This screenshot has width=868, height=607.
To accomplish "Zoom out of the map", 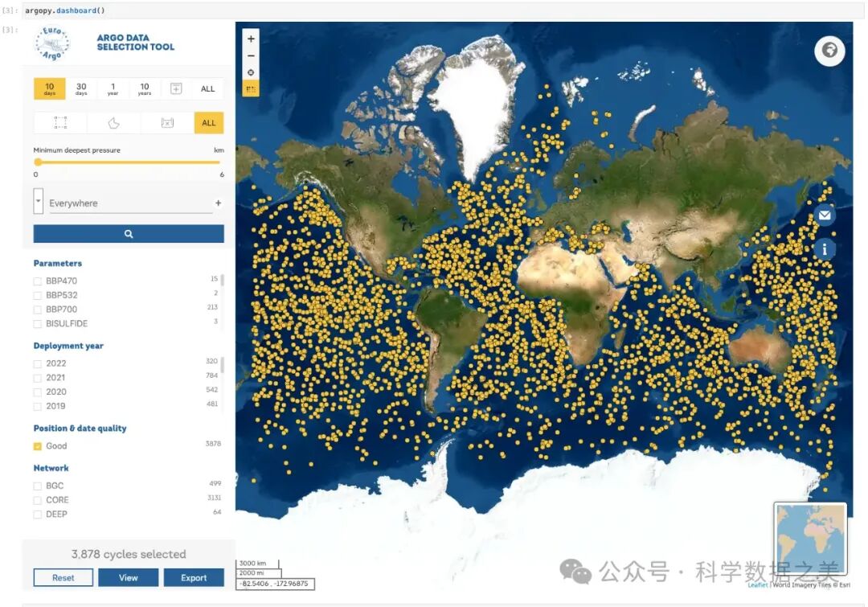I will coord(251,55).
